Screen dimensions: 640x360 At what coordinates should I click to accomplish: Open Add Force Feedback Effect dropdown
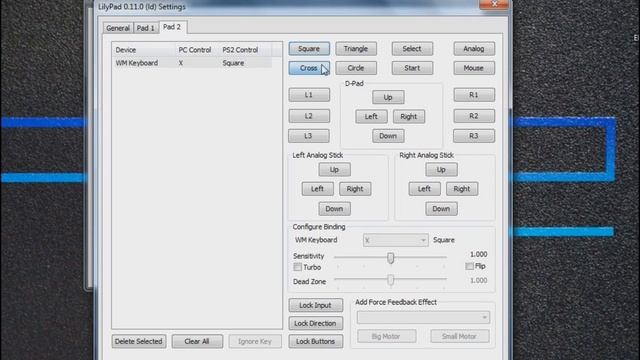[x=423, y=317]
